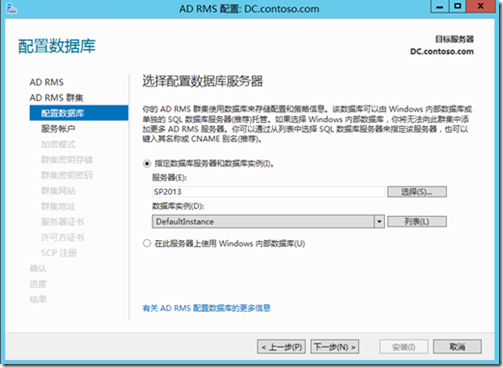The width and height of the screenshot is (503, 368).
Task: Select 确认 step in sidebar
Action: (x=38, y=268)
